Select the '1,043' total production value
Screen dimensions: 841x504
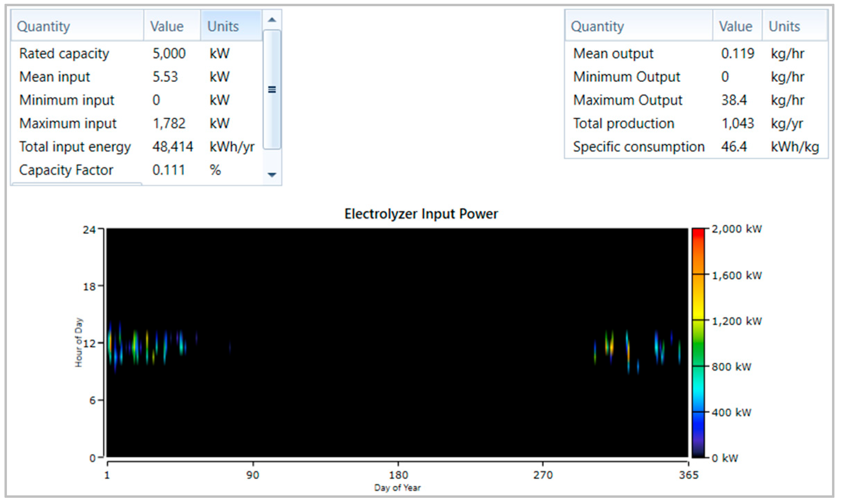(x=738, y=124)
